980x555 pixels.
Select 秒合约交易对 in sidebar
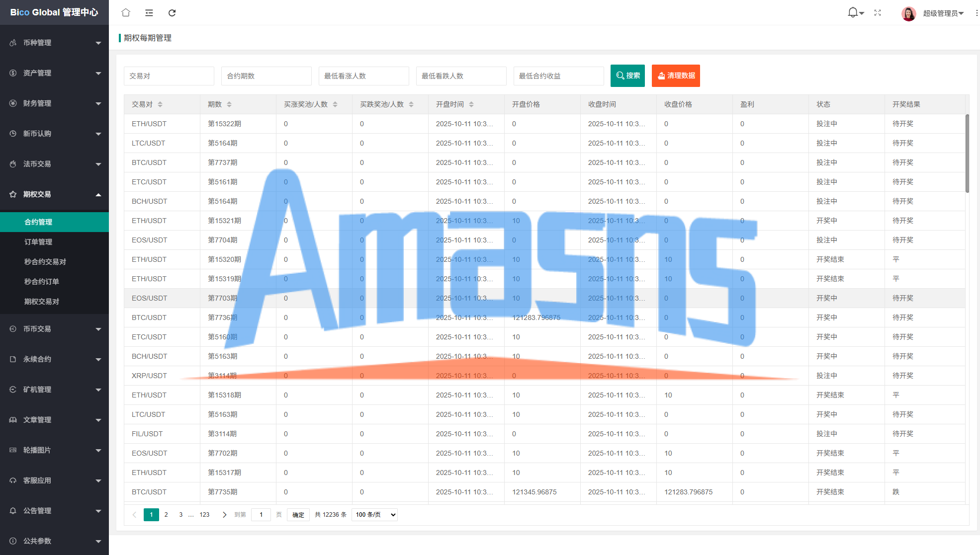point(45,262)
